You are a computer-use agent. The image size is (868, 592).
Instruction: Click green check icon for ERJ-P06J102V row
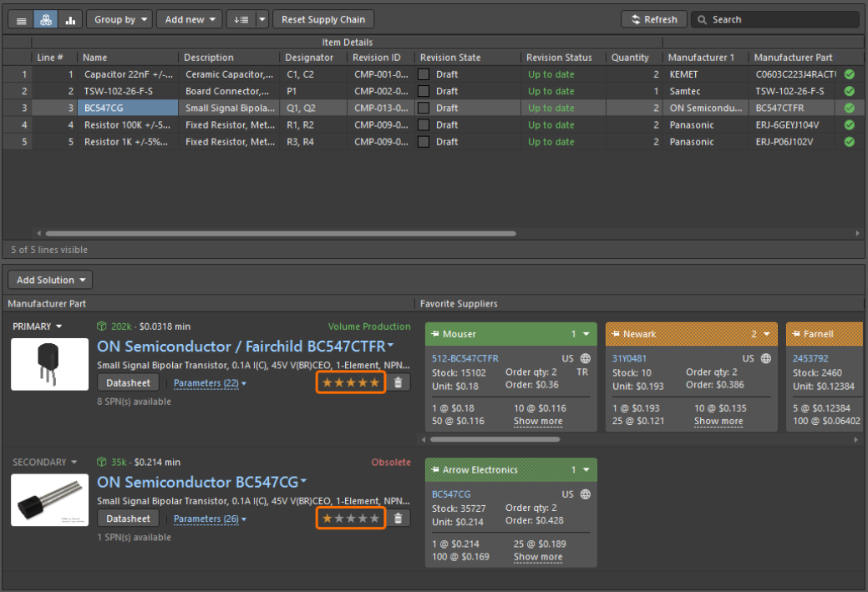coord(849,142)
